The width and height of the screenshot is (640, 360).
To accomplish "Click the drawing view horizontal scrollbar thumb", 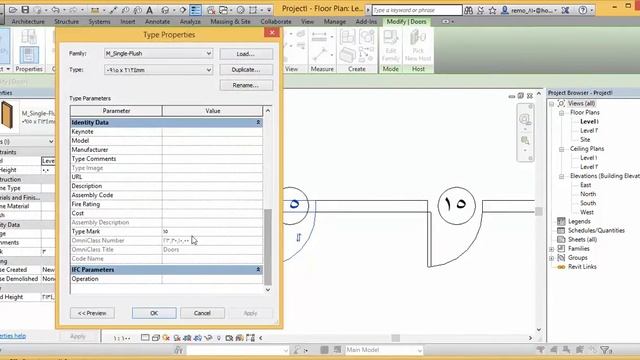I will [396, 338].
